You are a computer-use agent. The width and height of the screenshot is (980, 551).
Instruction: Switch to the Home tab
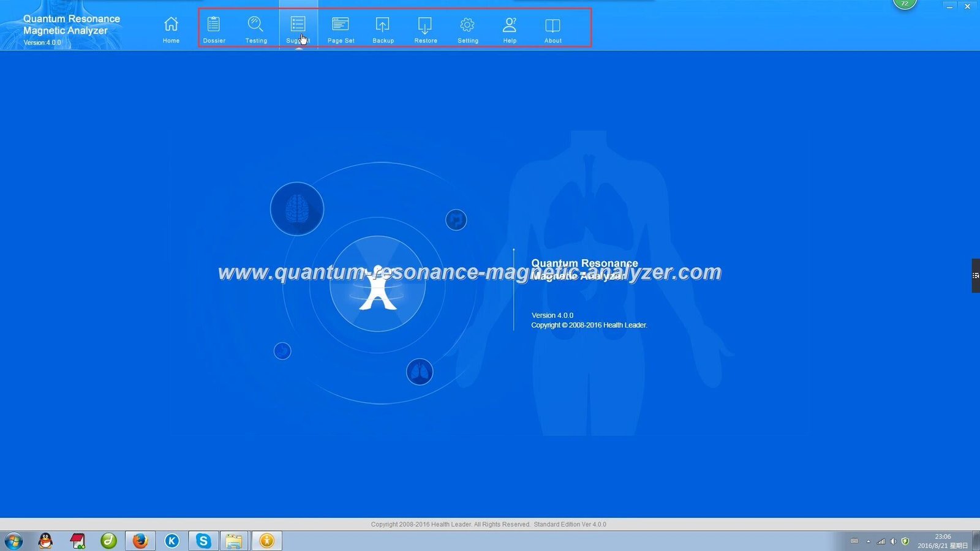pyautogui.click(x=170, y=28)
